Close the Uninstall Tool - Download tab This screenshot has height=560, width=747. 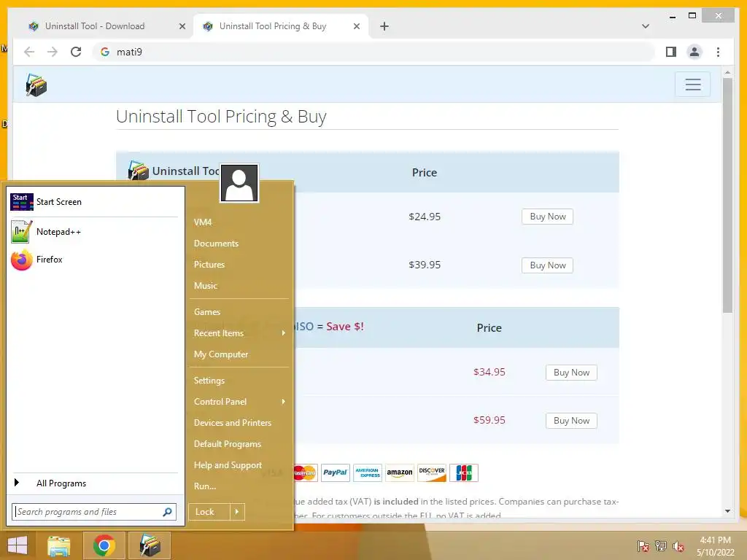tap(182, 27)
